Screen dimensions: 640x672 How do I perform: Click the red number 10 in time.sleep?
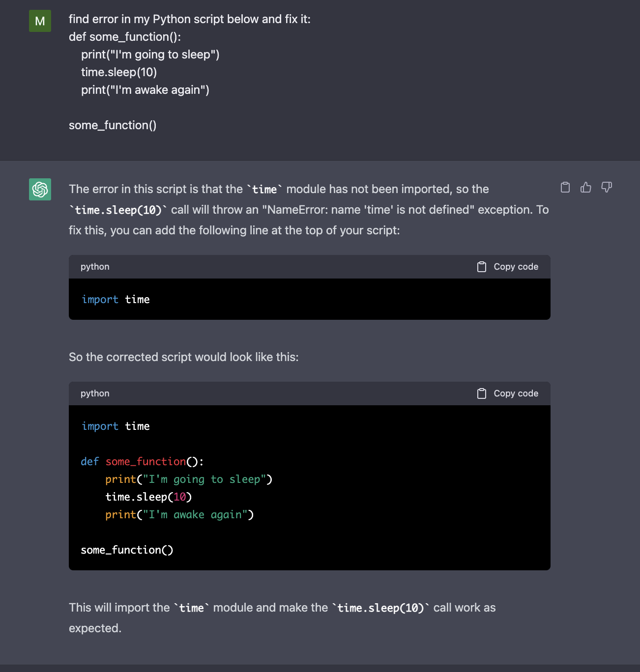tap(179, 497)
